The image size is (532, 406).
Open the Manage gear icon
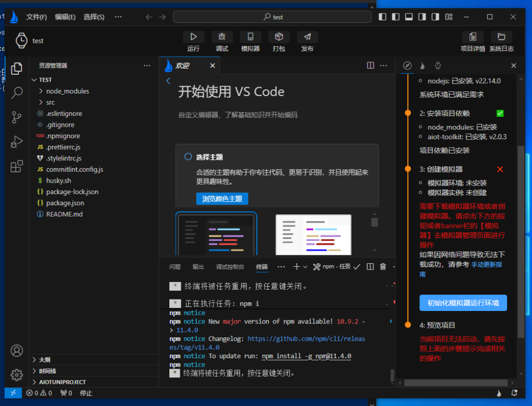tap(17, 375)
